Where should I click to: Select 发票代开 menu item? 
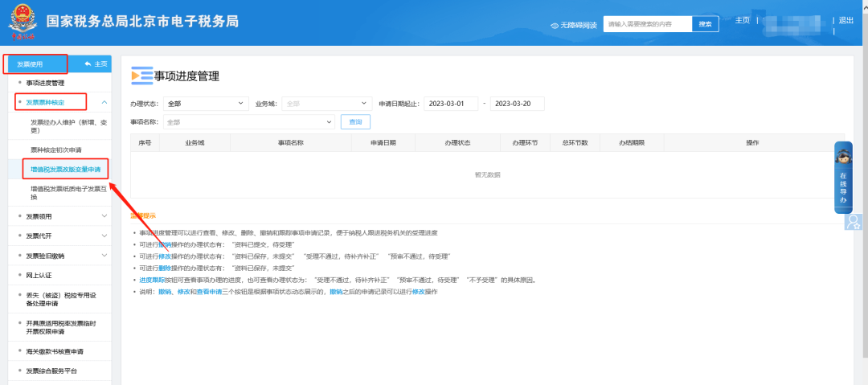point(39,236)
